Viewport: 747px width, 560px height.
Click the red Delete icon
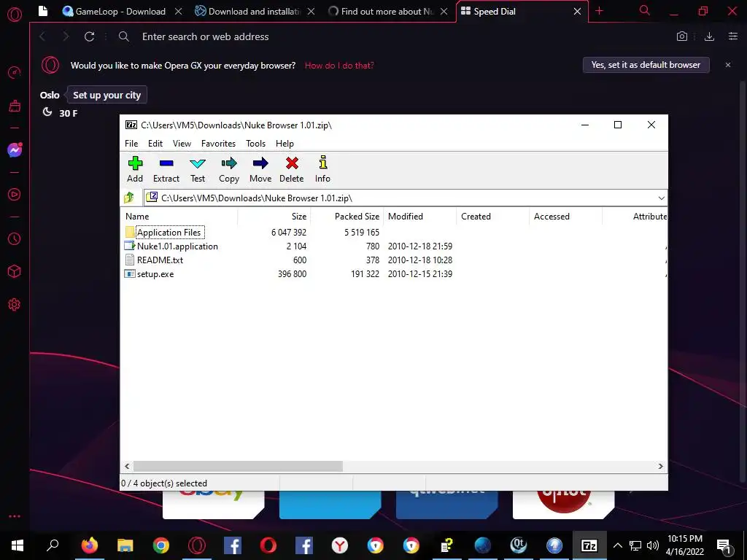click(x=292, y=163)
